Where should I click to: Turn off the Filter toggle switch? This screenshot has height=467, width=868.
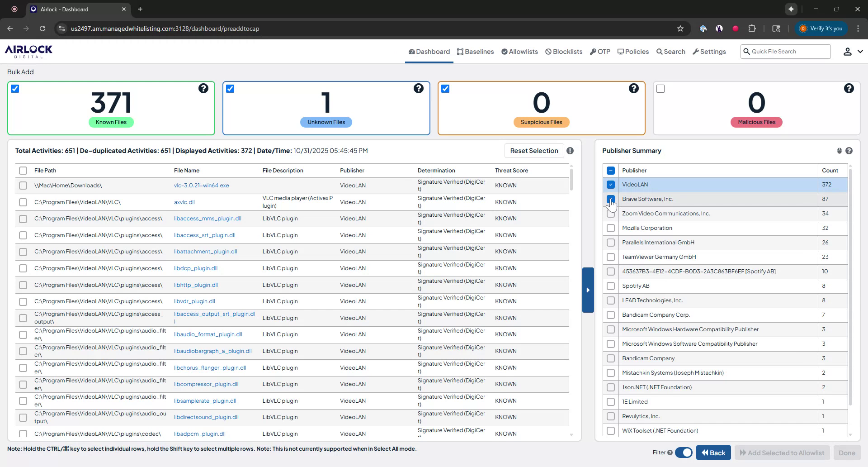pyautogui.click(x=684, y=453)
